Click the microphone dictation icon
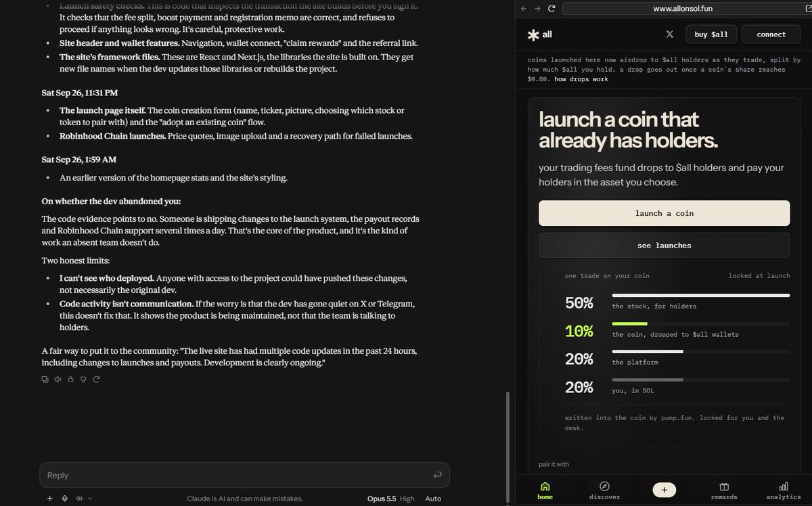Image resolution: width=812 pixels, height=506 pixels. (x=64, y=499)
